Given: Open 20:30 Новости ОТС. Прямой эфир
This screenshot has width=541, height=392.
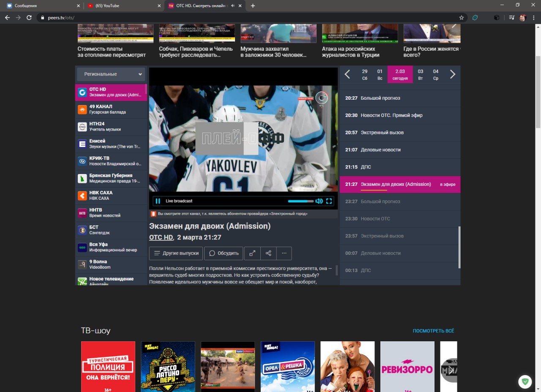Looking at the screenshot, I should pos(400,115).
